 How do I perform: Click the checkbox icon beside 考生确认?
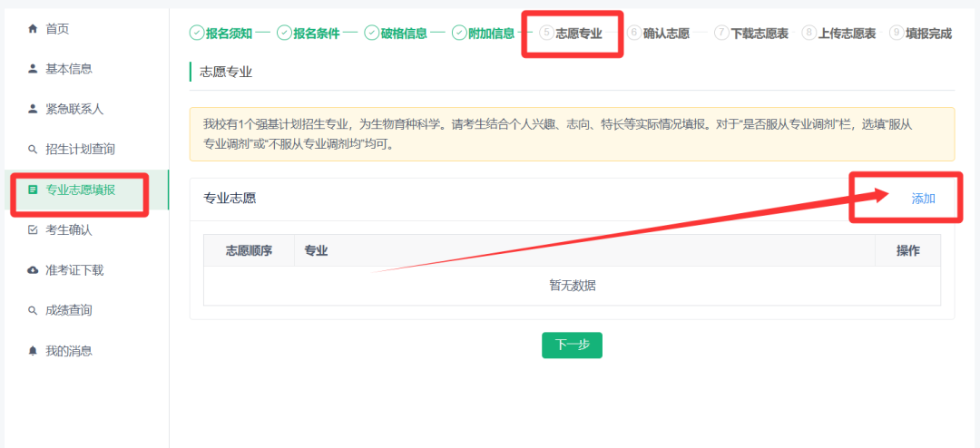click(x=34, y=230)
